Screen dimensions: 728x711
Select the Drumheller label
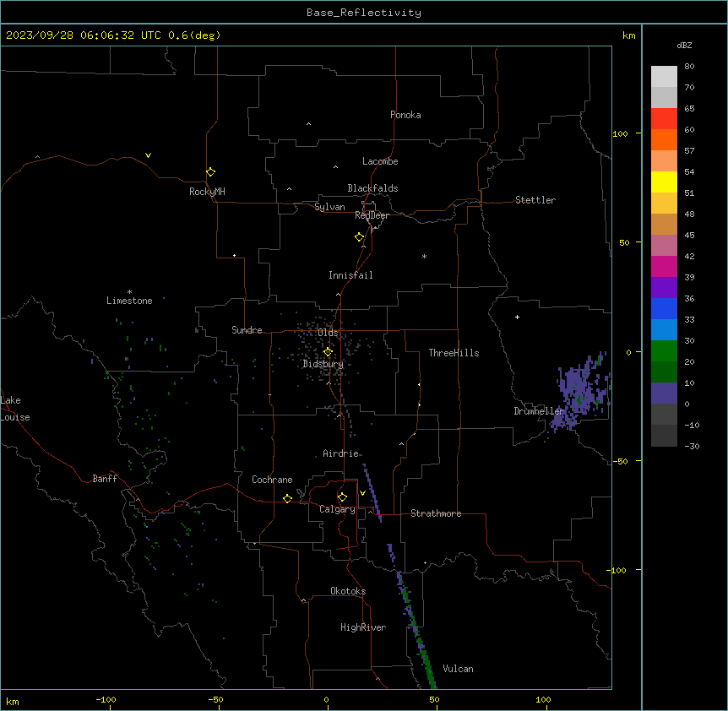pyautogui.click(x=539, y=411)
